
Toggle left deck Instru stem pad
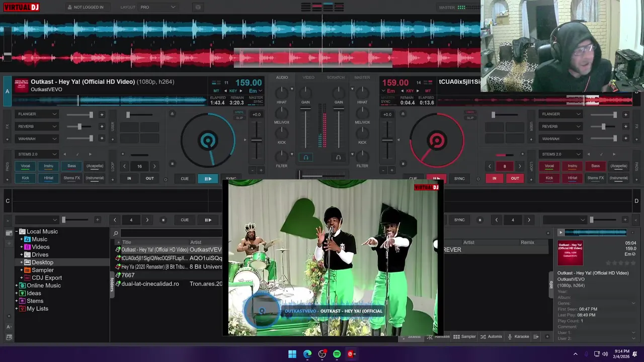pos(48,166)
